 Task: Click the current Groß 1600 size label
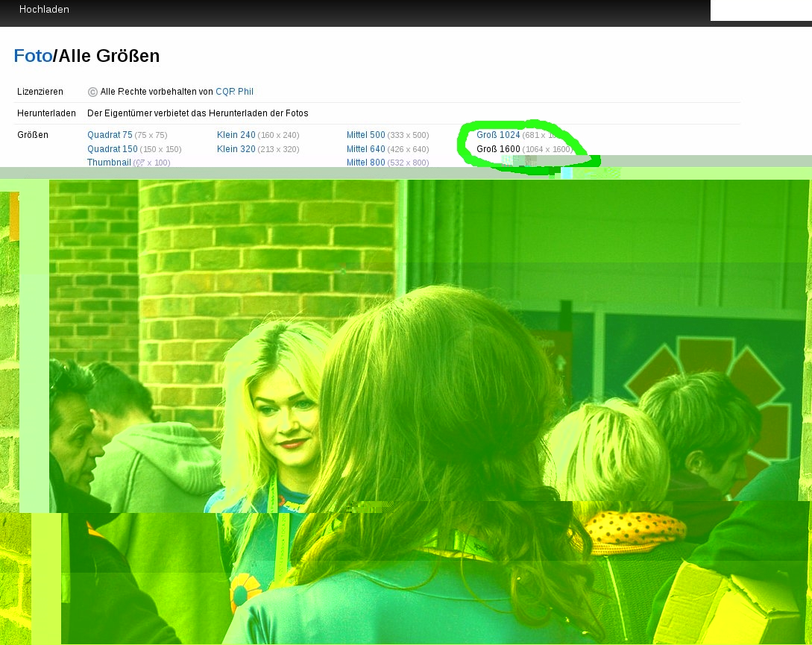point(498,149)
